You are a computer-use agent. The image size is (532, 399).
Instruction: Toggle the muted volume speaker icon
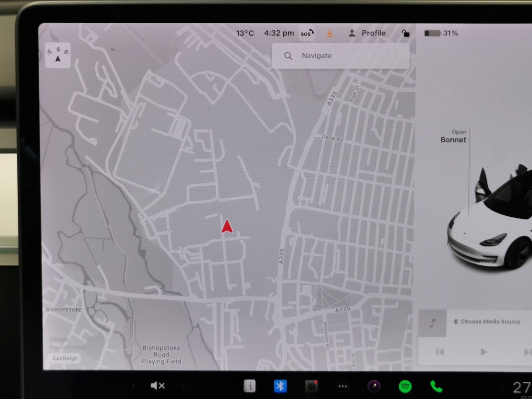click(x=157, y=386)
